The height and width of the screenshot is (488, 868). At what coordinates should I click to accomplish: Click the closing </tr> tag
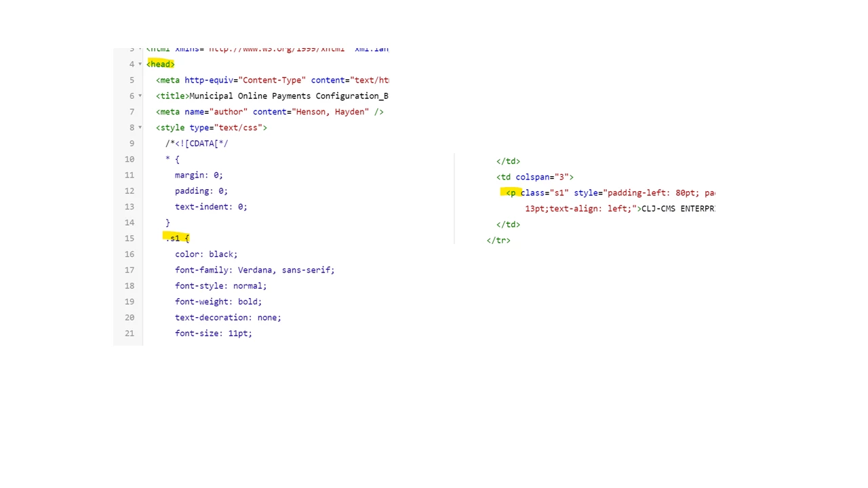498,240
